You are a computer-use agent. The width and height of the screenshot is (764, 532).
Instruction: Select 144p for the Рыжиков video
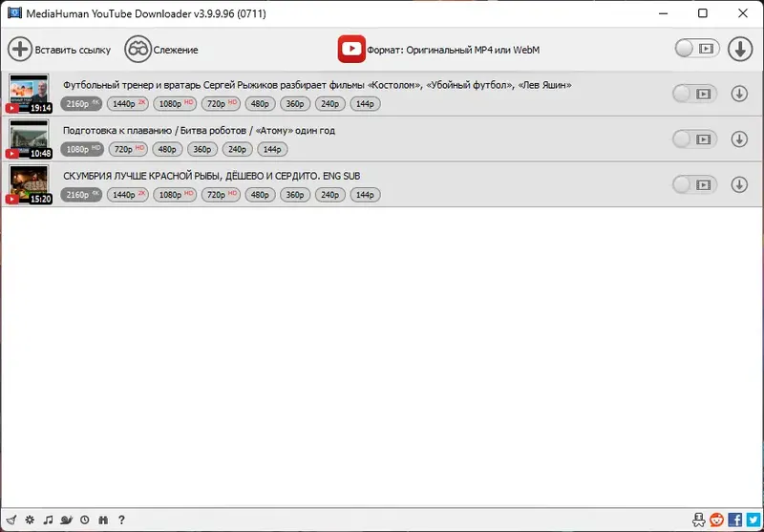point(366,104)
